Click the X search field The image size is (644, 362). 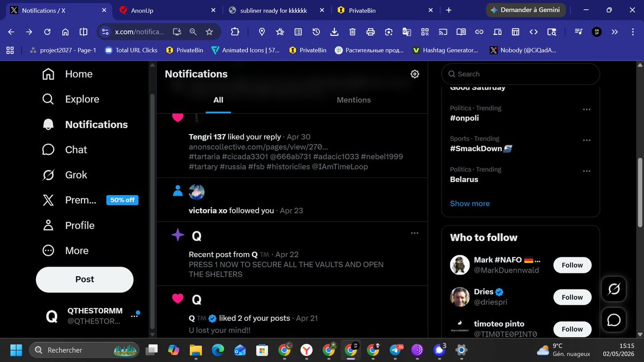[520, 74]
